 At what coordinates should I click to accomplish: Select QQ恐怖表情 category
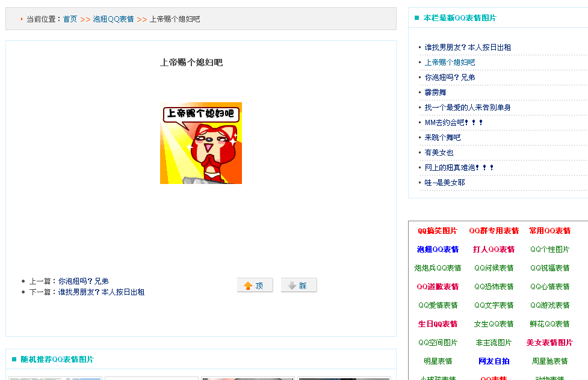[494, 287]
